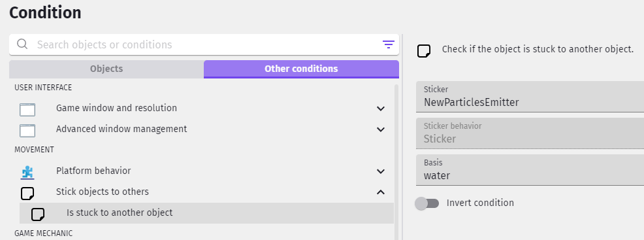Select Is stuck to another object condition
Image resolution: width=644 pixels, height=240 pixels.
(206, 213)
